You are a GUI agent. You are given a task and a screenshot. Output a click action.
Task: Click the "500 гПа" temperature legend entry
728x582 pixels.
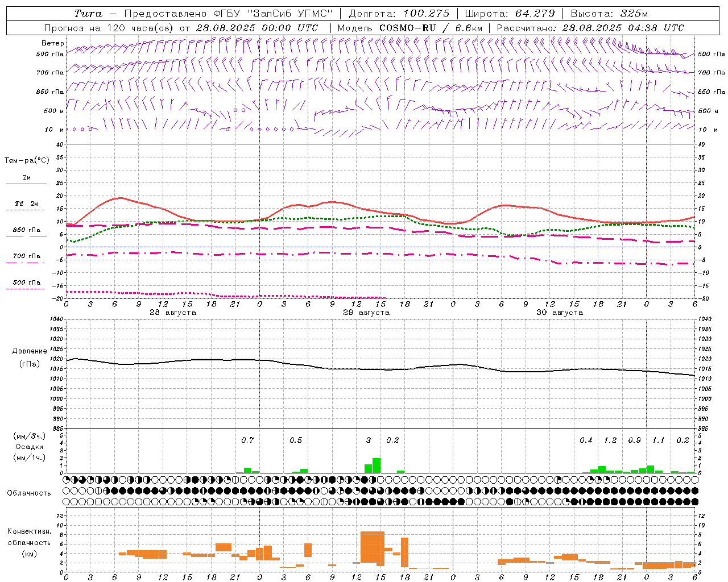(27, 282)
